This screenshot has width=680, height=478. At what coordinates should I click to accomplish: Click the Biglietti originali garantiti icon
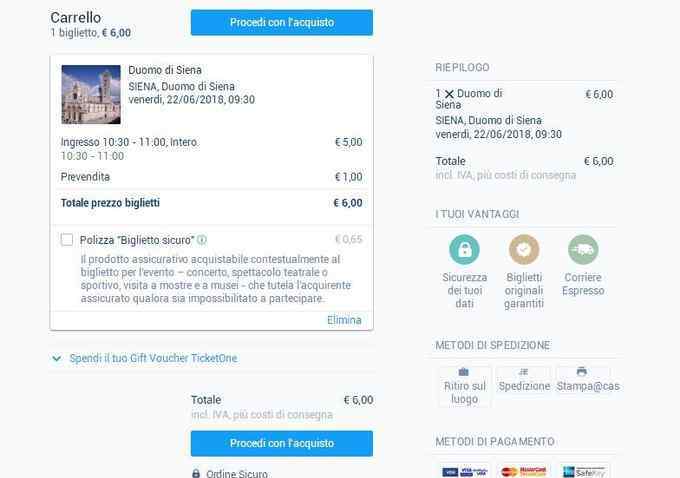pos(524,249)
